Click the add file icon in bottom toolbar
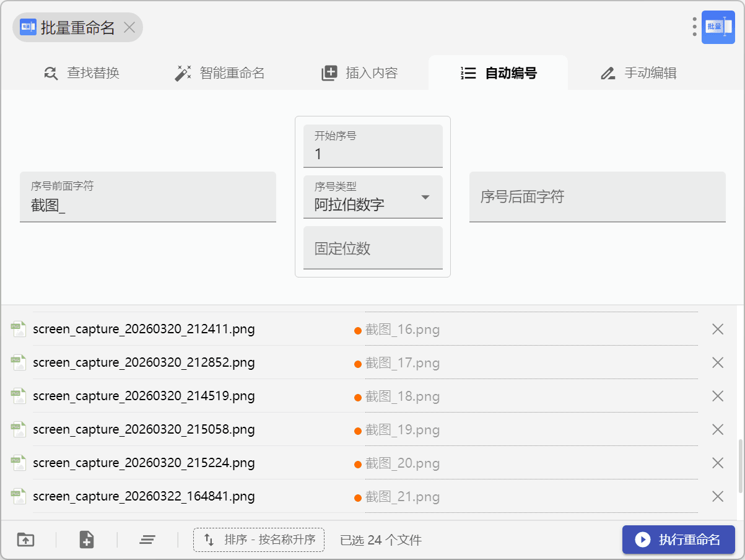745x560 pixels. [x=87, y=540]
